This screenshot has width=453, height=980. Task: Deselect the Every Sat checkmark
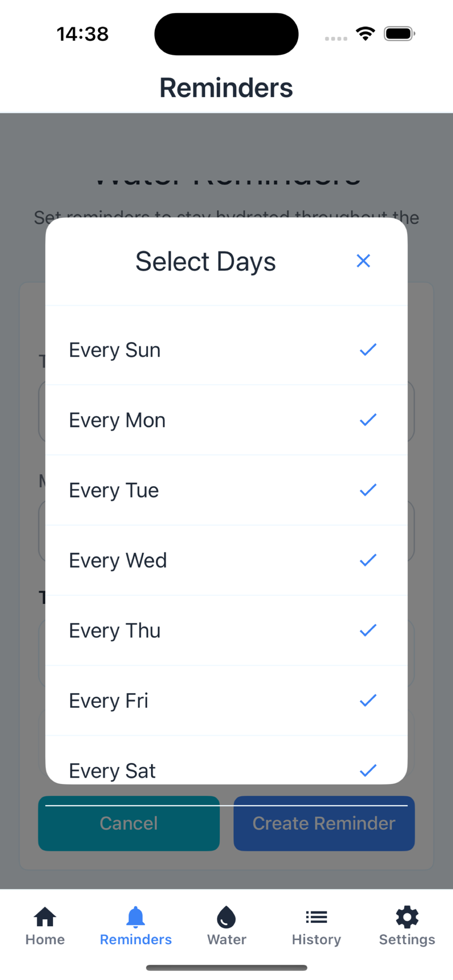368,770
